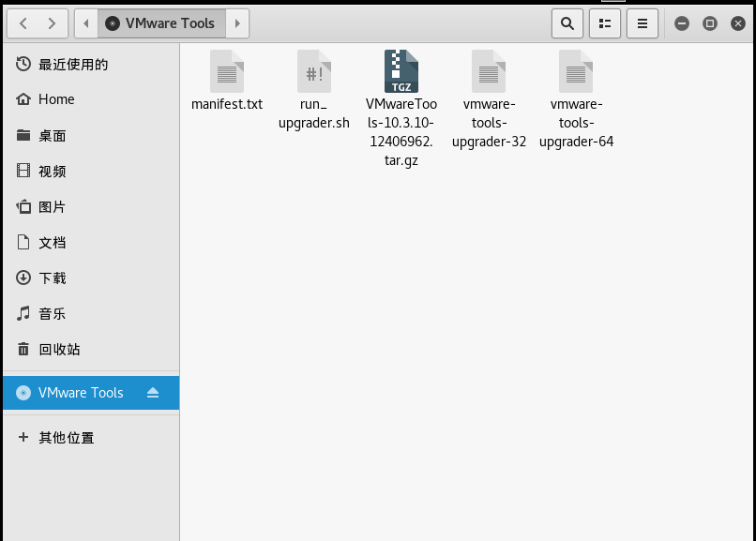The image size is (756, 541).
Task: Click the back navigation arrow
Action: [24, 23]
